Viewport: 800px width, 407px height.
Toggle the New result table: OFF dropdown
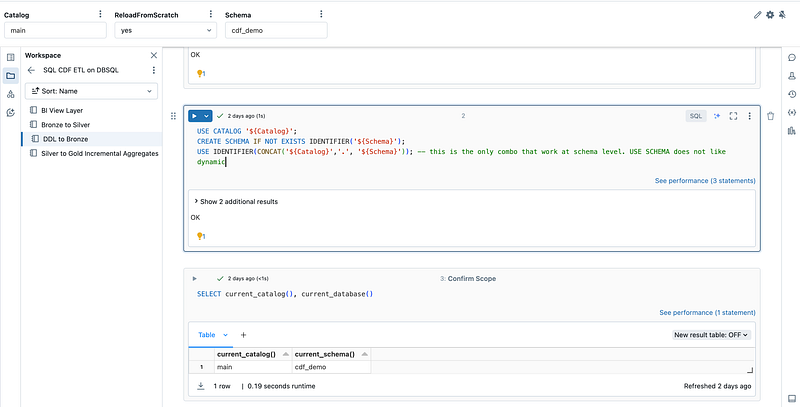coord(711,335)
